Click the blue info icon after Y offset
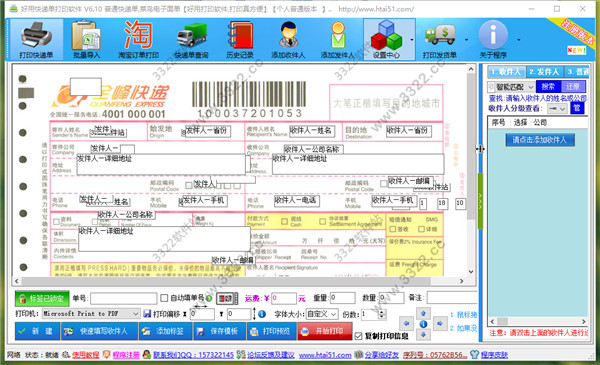This screenshot has width=600, height=365. [262, 314]
